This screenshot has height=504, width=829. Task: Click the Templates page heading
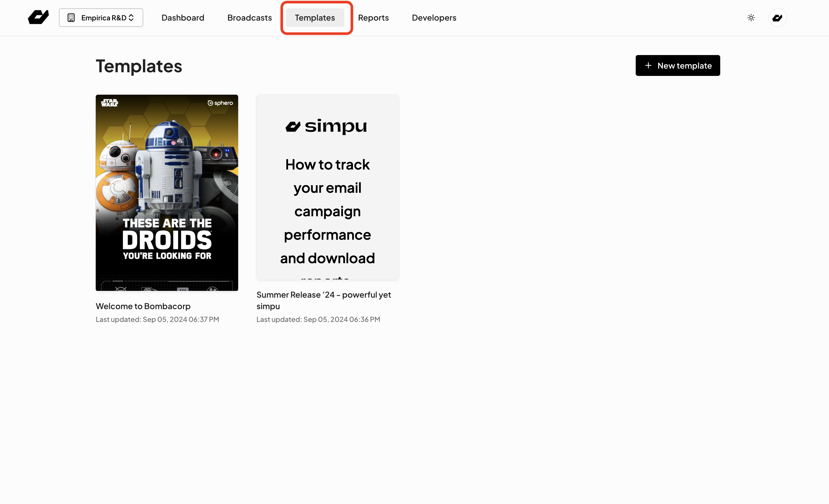click(x=139, y=66)
